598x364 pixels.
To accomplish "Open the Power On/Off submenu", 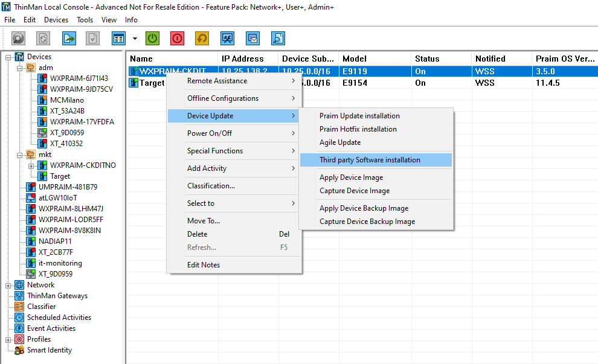I will 234,133.
